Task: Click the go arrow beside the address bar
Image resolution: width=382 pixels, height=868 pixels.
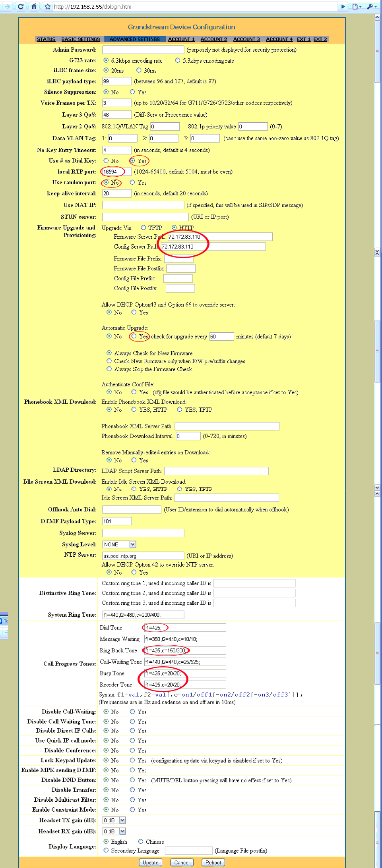Action: 343,6
